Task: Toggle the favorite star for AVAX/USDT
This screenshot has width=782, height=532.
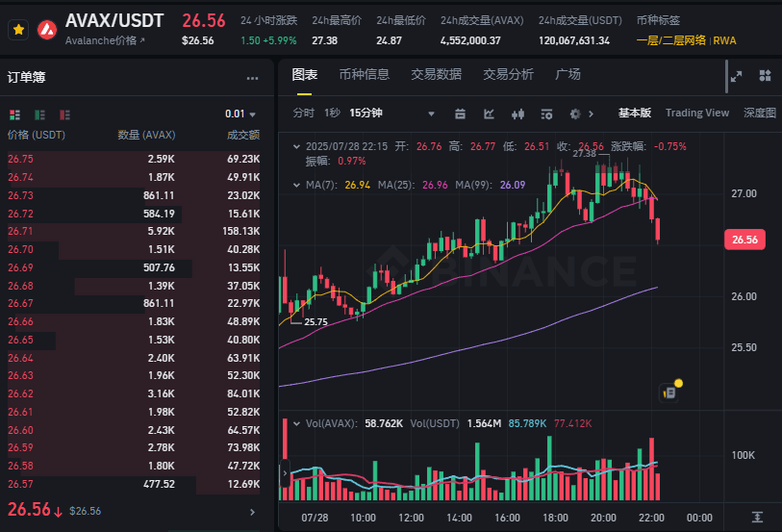Action: [x=18, y=30]
